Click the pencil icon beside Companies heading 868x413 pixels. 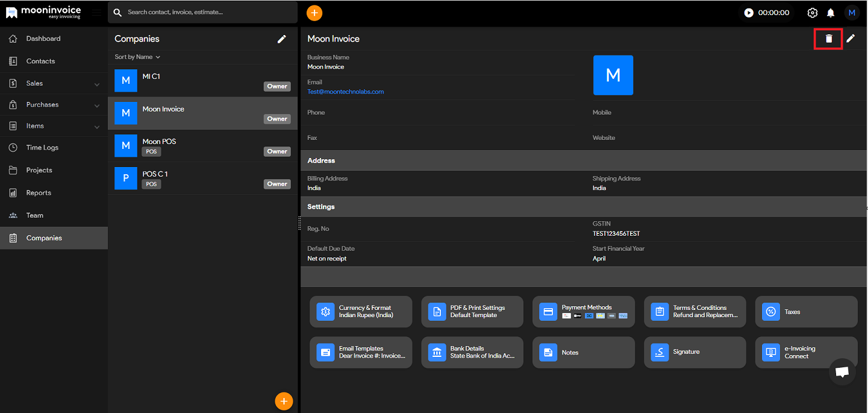click(281, 39)
